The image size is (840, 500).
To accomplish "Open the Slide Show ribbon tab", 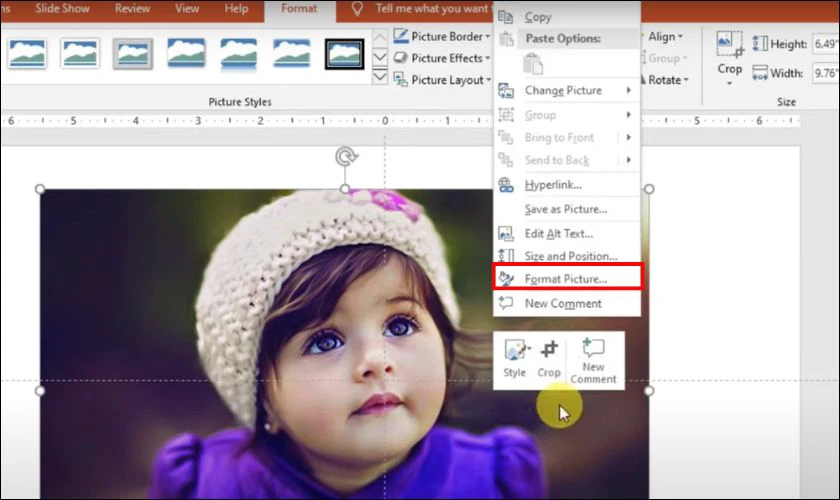I will point(62,9).
